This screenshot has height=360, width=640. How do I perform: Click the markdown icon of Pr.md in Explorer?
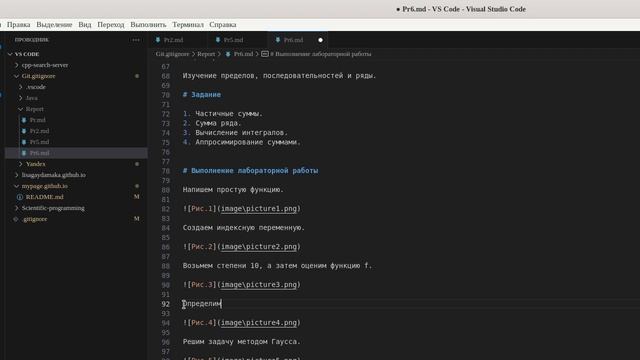coord(24,120)
